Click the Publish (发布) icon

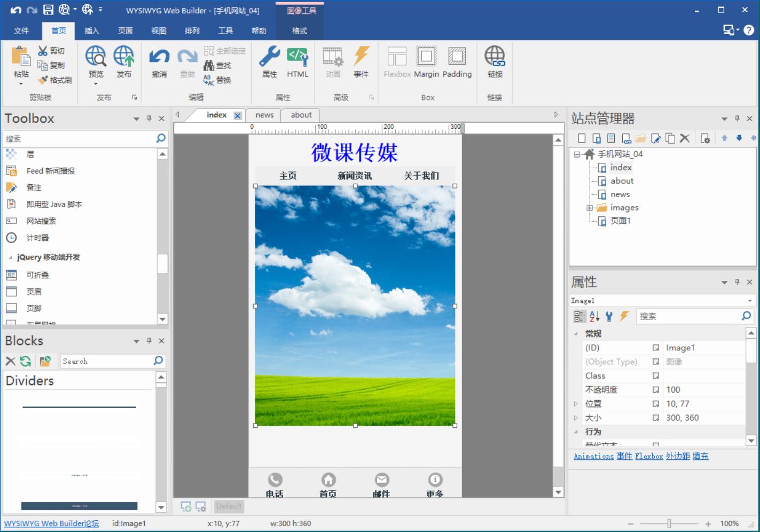pyautogui.click(x=124, y=57)
